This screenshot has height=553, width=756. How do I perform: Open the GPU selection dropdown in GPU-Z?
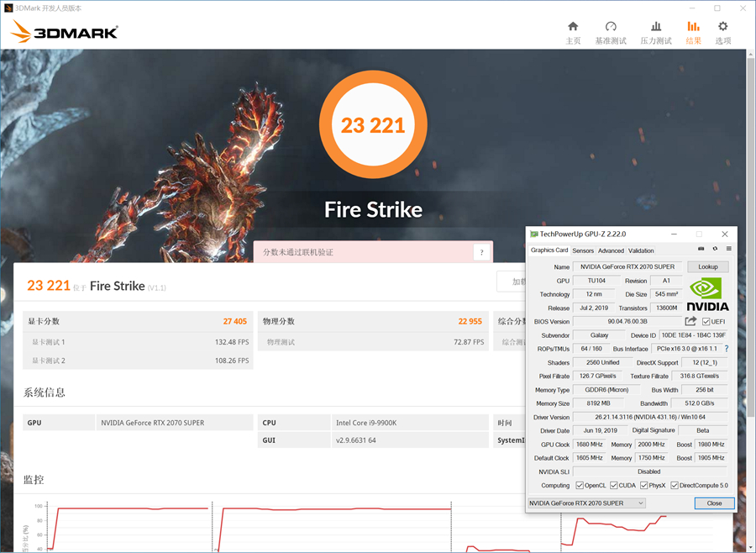pos(587,503)
